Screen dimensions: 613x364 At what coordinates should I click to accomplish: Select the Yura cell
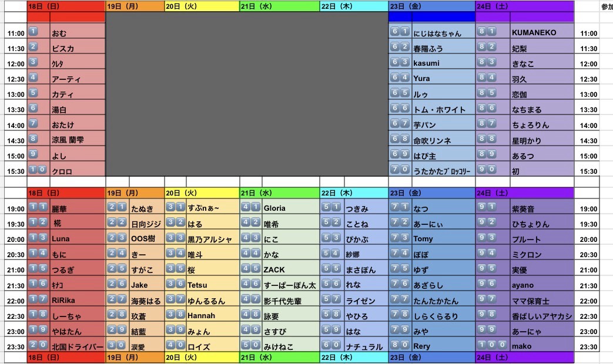443,76
